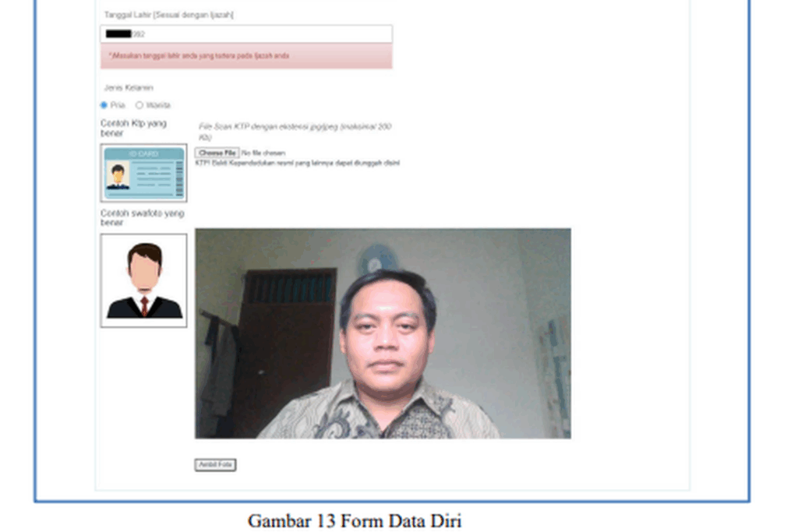Click the 'No file chosen' text
The image size is (798, 532).
pyautogui.click(x=263, y=153)
